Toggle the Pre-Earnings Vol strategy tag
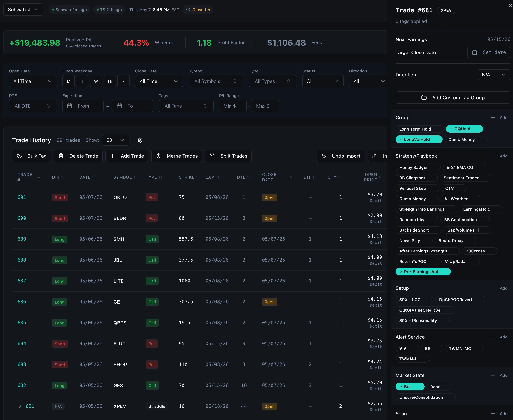Screen dimensions: 513x420 [x=423, y=272]
